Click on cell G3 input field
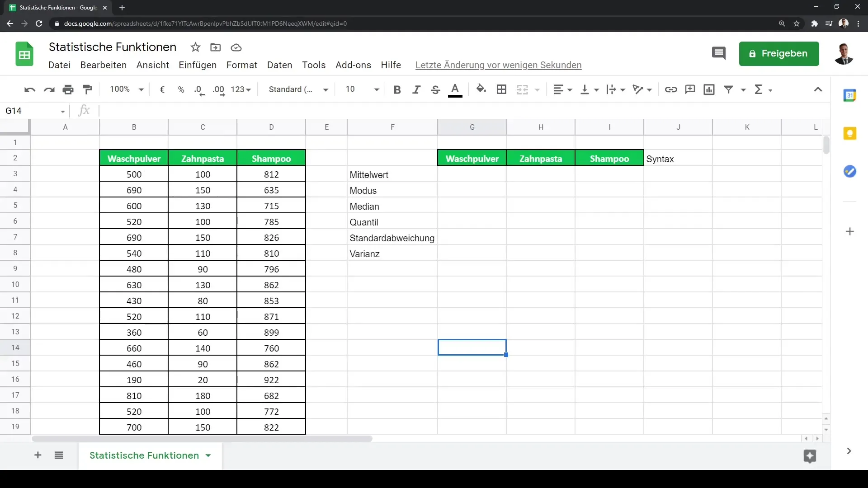 [472, 174]
